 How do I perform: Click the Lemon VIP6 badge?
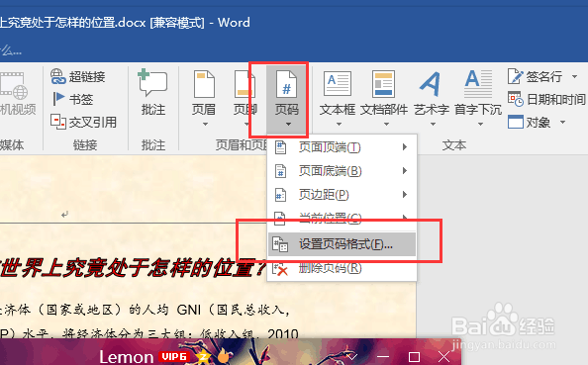pos(173,356)
